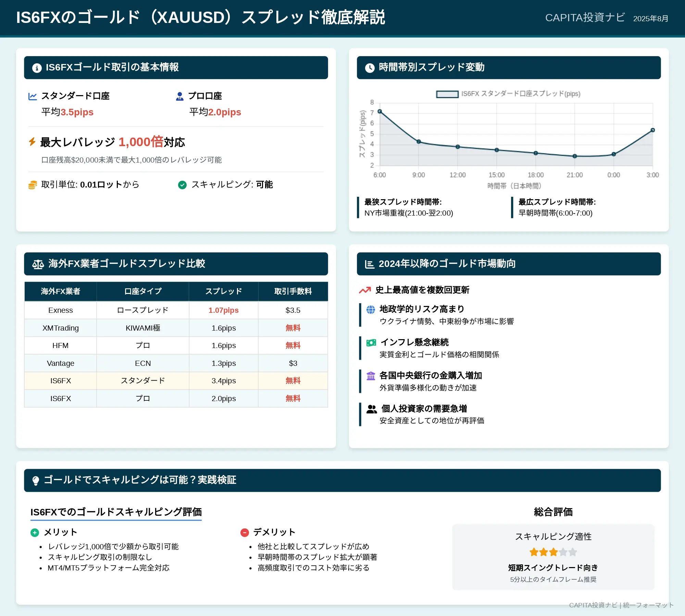Click the chart icon beside 2024年以降のゴールド市場動向
Viewport: 685px width, 616px height.
[x=370, y=264]
